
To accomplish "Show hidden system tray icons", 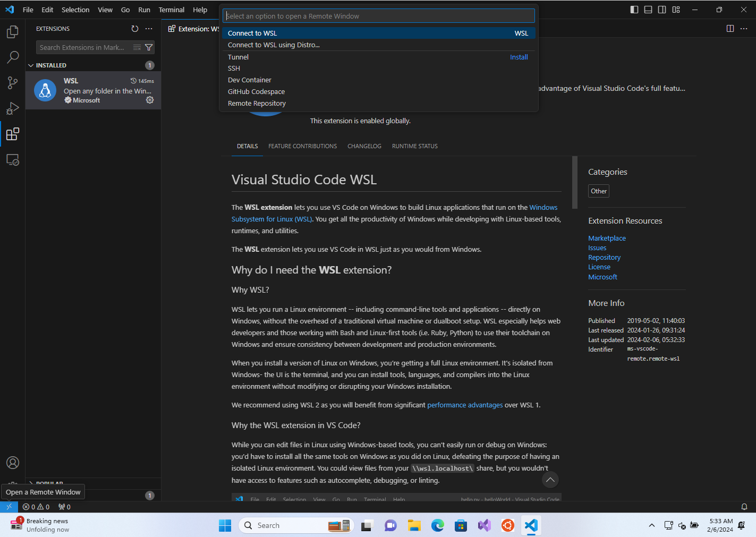I will [x=652, y=525].
